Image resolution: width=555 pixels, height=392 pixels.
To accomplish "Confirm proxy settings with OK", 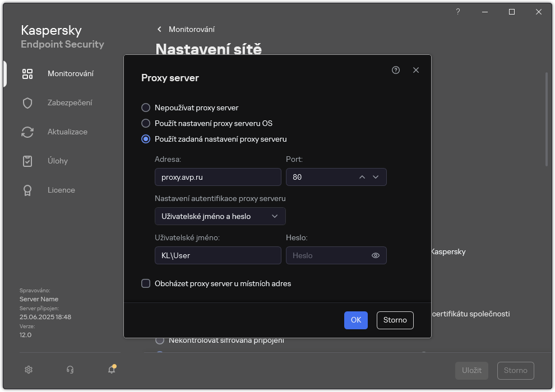I will point(355,320).
